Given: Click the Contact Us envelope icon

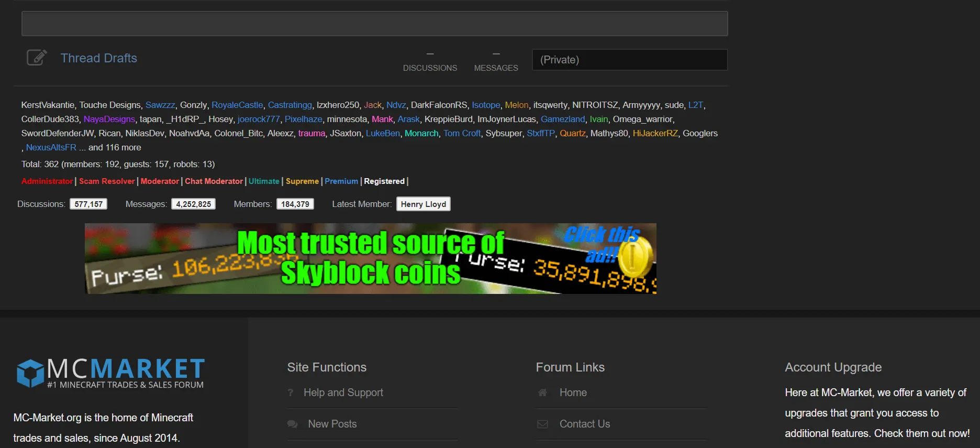Looking at the screenshot, I should (543, 424).
